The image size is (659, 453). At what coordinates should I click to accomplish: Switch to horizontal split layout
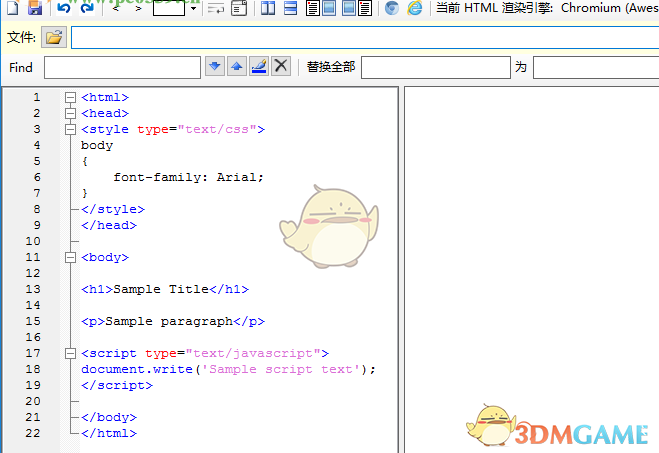click(290, 8)
